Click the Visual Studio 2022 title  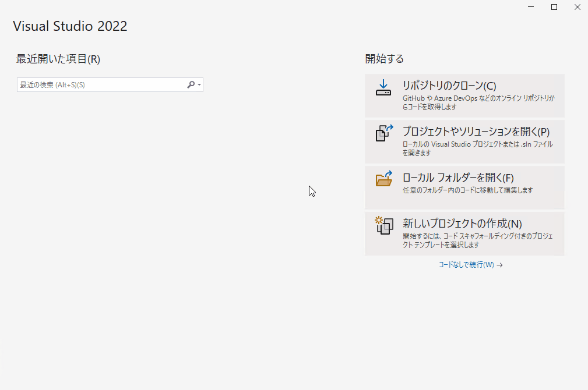(x=70, y=26)
